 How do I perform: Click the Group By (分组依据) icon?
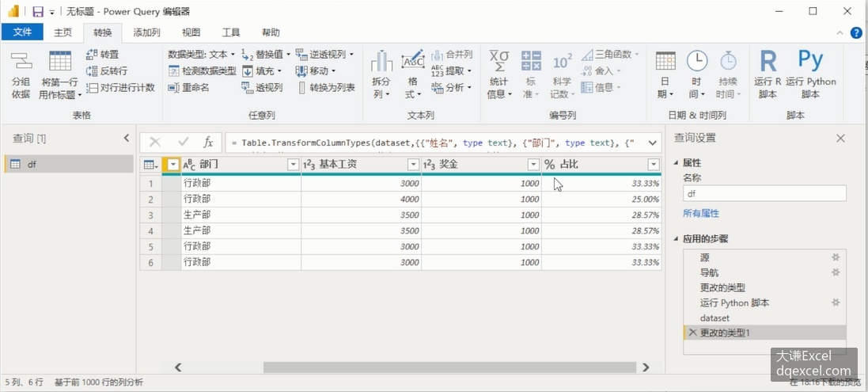[21, 76]
